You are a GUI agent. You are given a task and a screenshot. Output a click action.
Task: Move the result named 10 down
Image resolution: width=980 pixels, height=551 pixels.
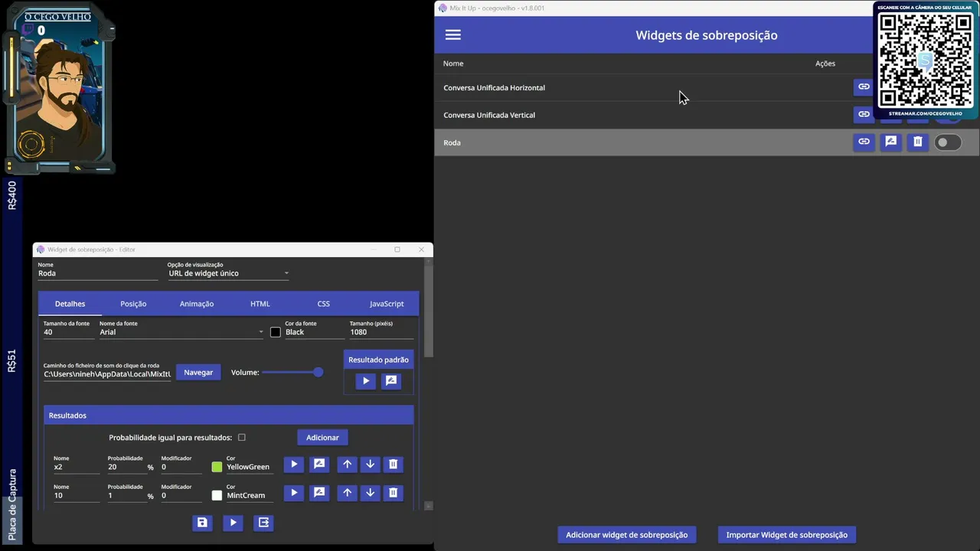[x=370, y=493]
